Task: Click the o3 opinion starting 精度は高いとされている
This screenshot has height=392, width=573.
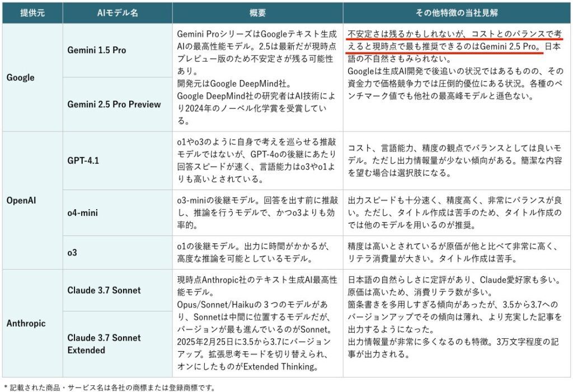Action: tap(453, 252)
